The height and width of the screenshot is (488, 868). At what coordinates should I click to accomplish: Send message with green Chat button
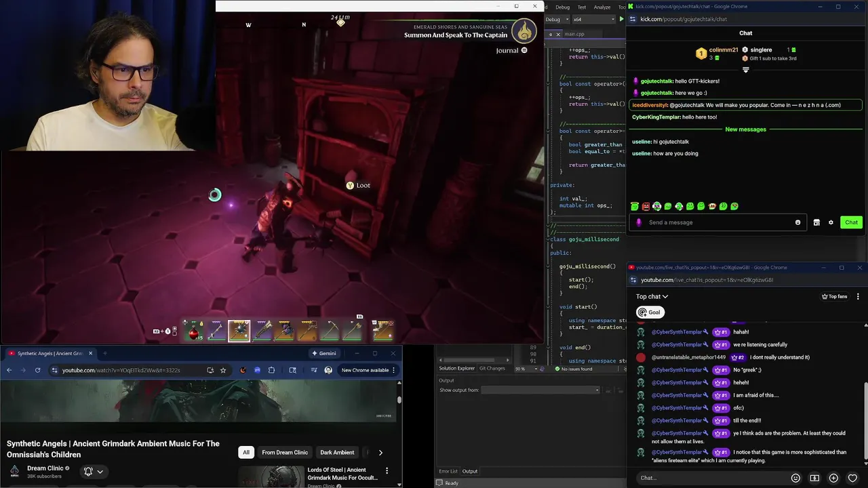click(x=851, y=222)
